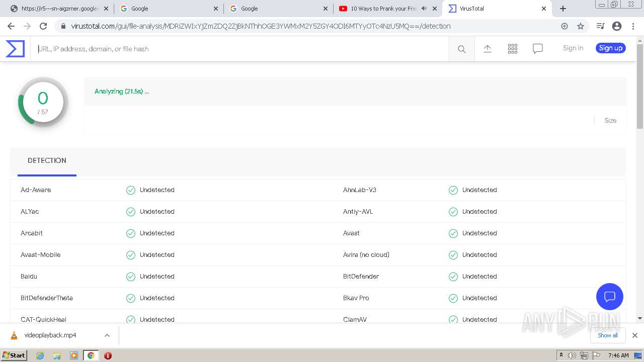The height and width of the screenshot is (362, 644).
Task: Click the Baidu engine name
Action: [29, 277]
